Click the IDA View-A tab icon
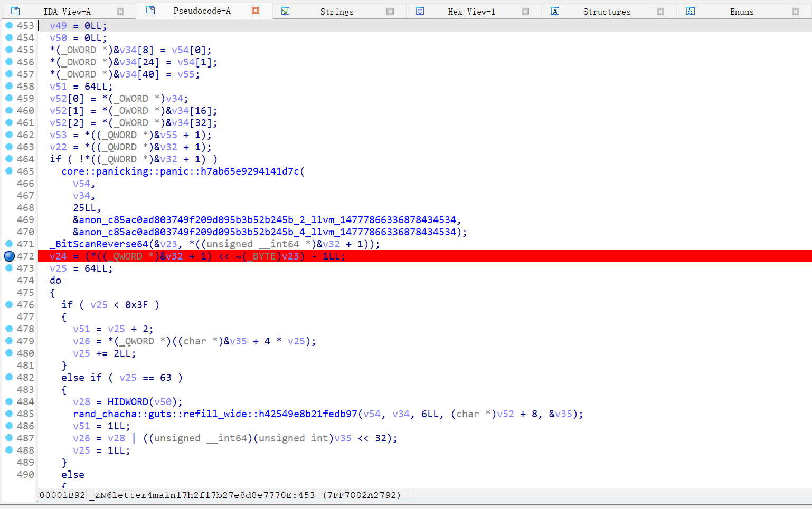 click(15, 11)
